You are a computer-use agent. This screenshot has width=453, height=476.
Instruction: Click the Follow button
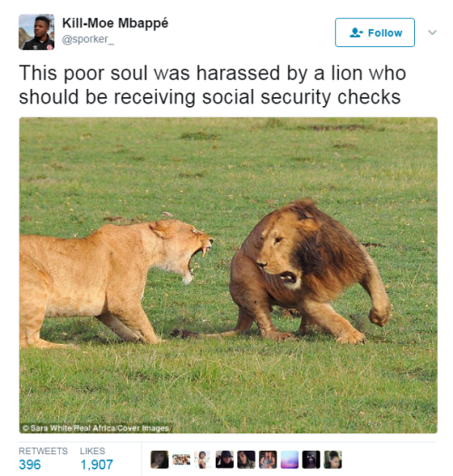(x=375, y=33)
